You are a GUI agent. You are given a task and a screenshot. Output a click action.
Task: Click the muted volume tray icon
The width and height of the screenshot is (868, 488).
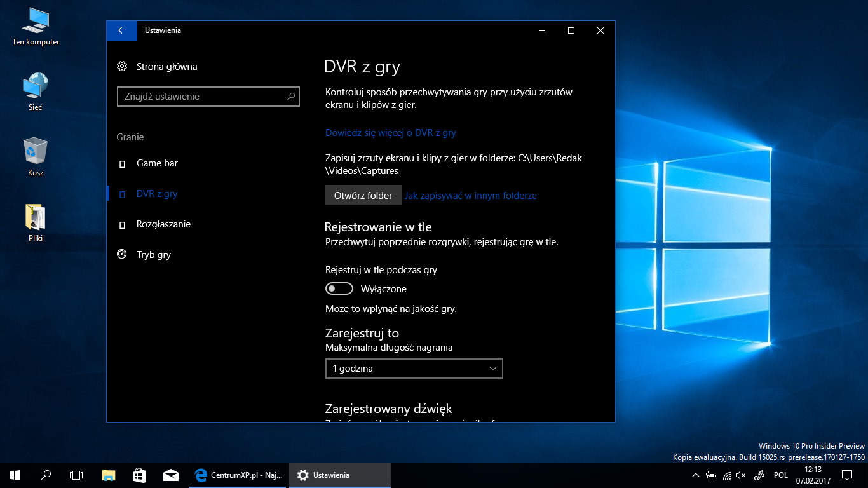click(x=741, y=475)
